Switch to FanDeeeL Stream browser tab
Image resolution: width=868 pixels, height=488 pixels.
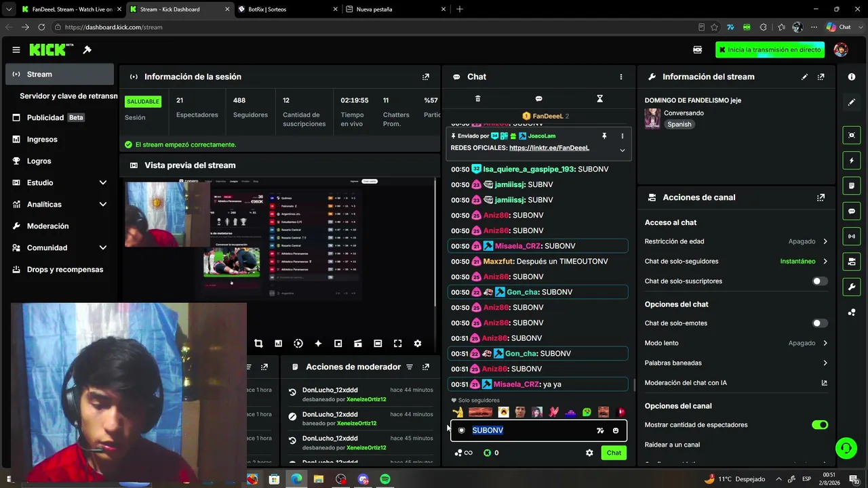71,9
